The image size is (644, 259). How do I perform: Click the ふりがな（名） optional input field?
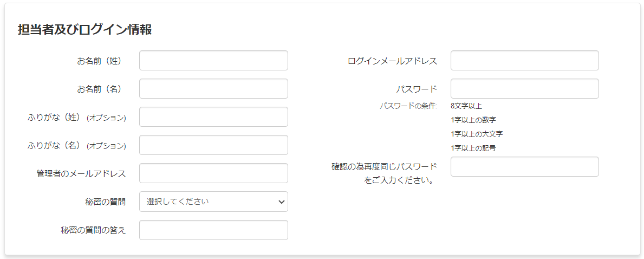213,145
